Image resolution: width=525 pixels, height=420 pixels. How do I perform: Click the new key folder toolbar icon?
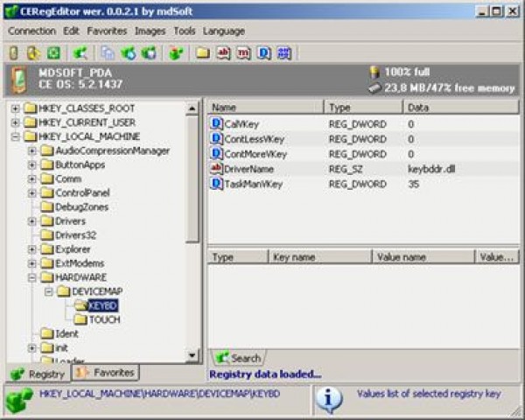(x=202, y=53)
